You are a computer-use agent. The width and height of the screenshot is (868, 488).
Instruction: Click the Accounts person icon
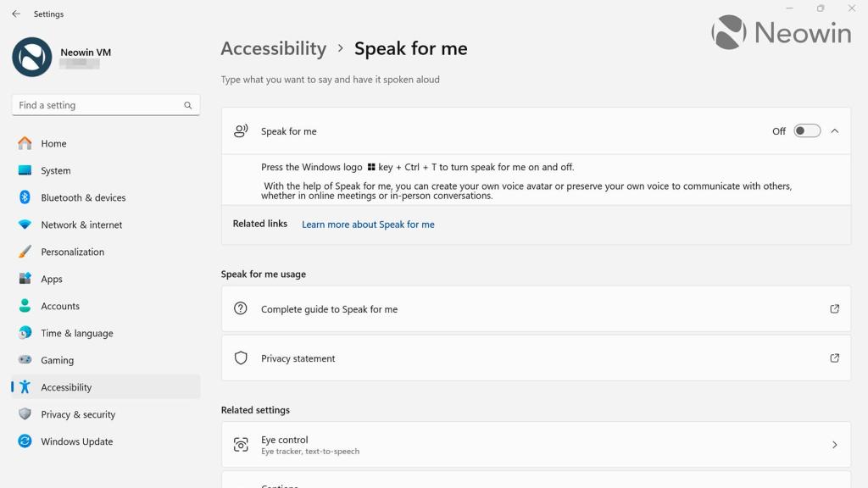click(25, 306)
